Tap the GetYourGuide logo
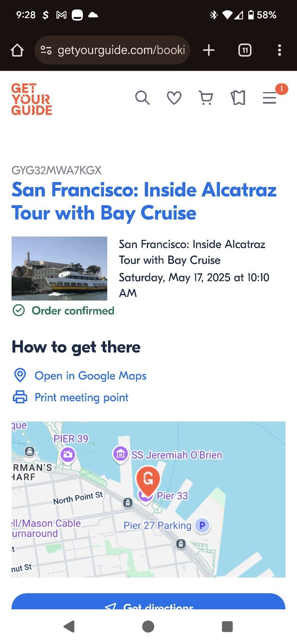 point(32,99)
